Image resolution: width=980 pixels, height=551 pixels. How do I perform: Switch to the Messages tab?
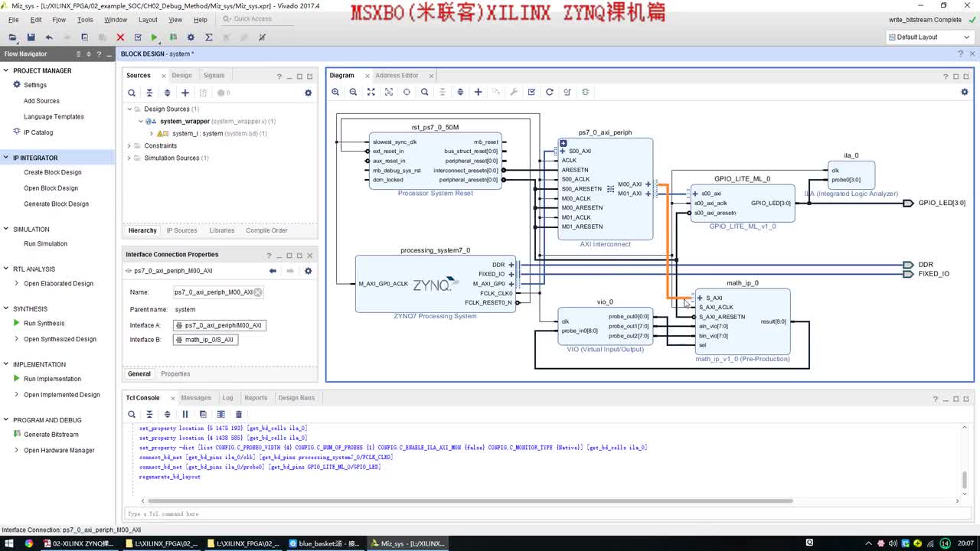pos(196,398)
